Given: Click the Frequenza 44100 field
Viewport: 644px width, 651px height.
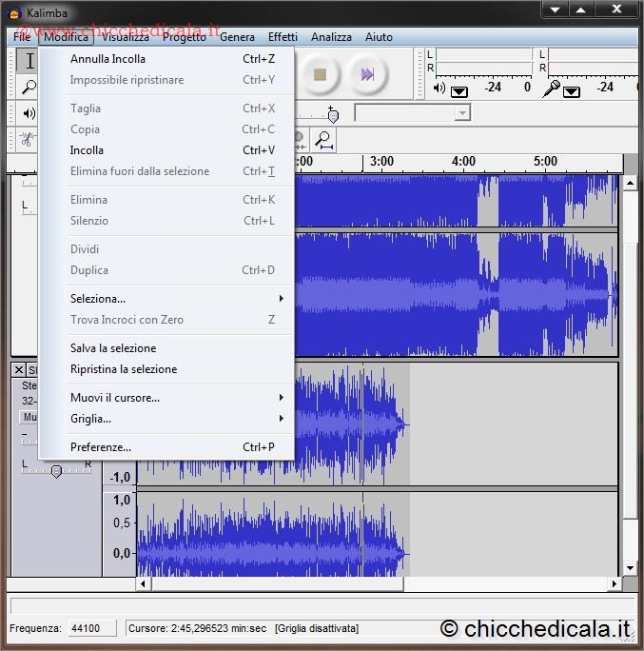Looking at the screenshot, I should tap(91, 628).
